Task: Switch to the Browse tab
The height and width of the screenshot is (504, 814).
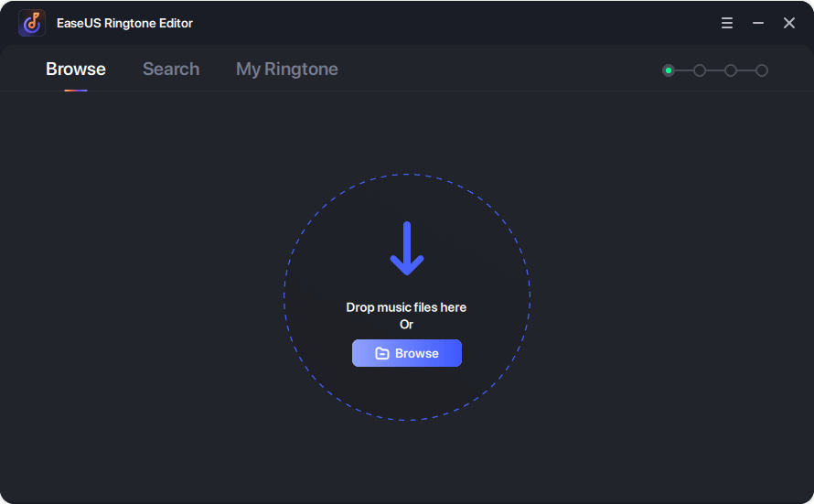Action: 76,70
